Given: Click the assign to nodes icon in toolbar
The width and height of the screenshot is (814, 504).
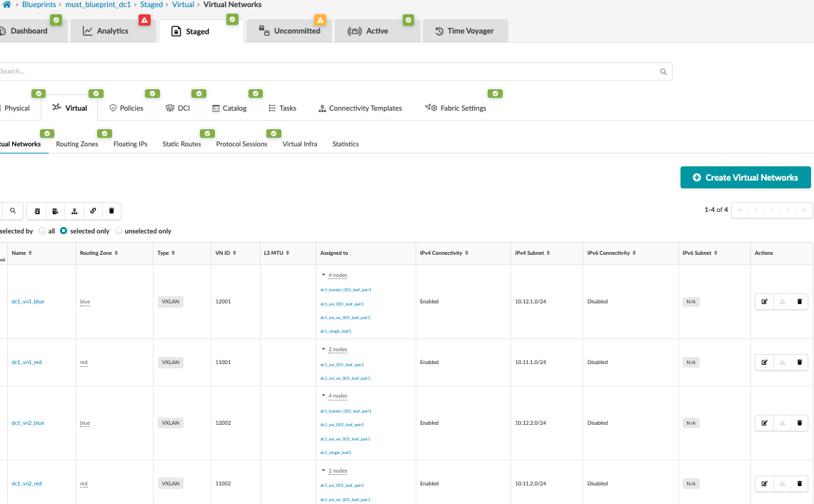Looking at the screenshot, I should 74,211.
